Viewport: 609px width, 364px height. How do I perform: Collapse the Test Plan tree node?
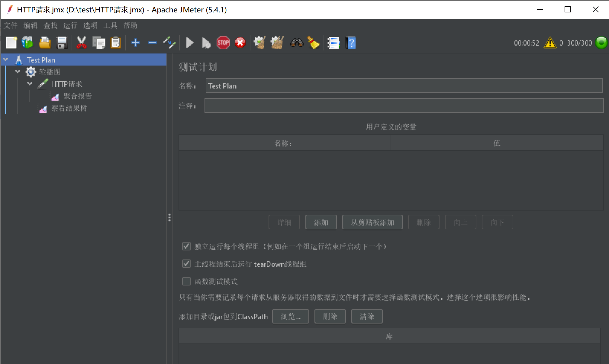(x=6, y=60)
